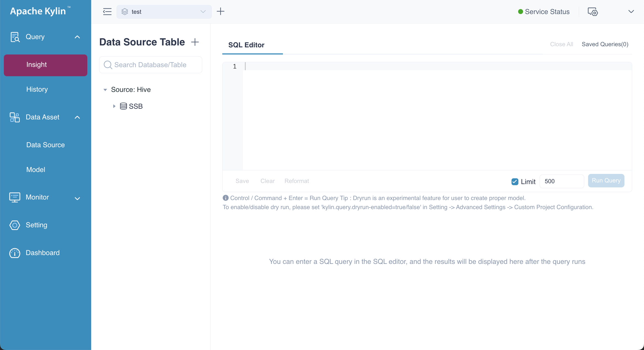Open the project selector dropdown showing test
Viewport: 644px width, 350px height.
click(165, 12)
